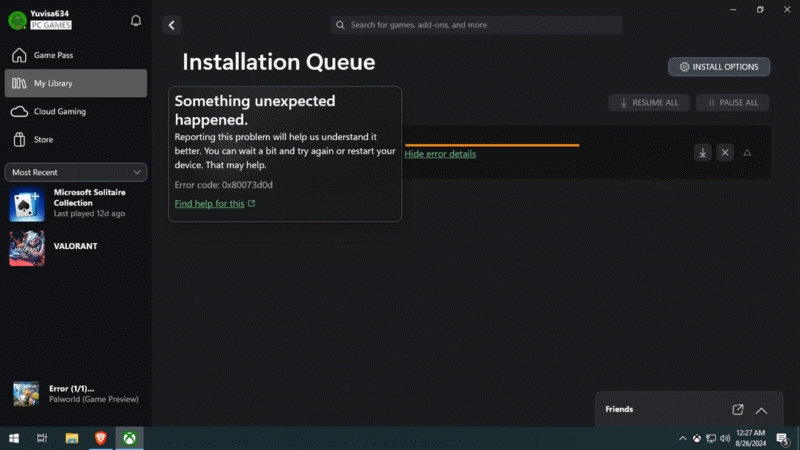Open the notifications bell
800x450 pixels.
(136, 20)
